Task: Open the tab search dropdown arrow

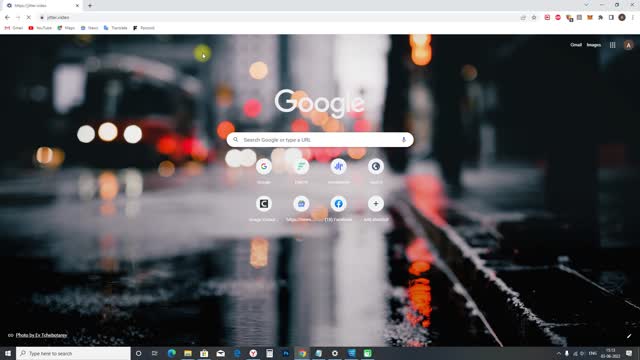Action: pos(587,5)
